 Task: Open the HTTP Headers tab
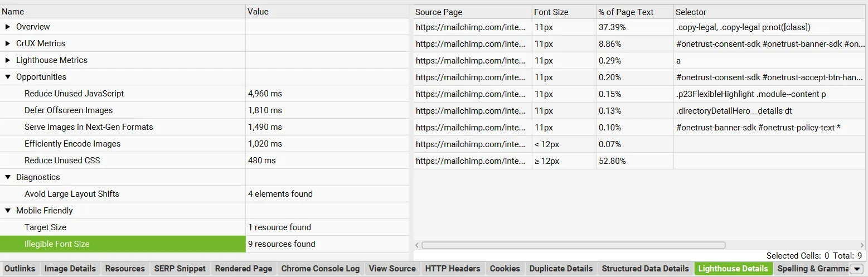point(452,269)
